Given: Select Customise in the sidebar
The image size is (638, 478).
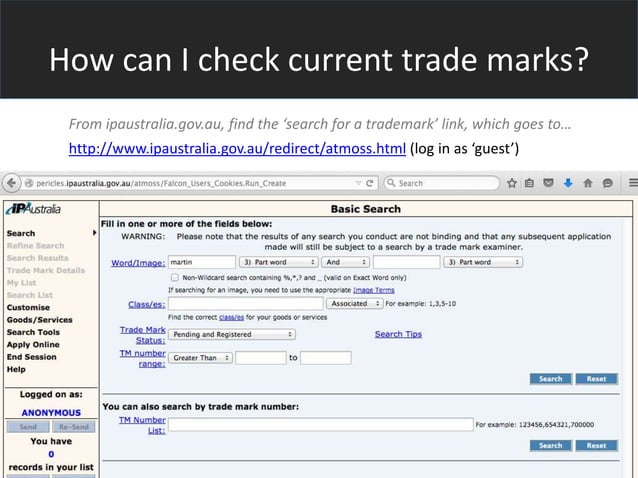Looking at the screenshot, I should point(28,308).
